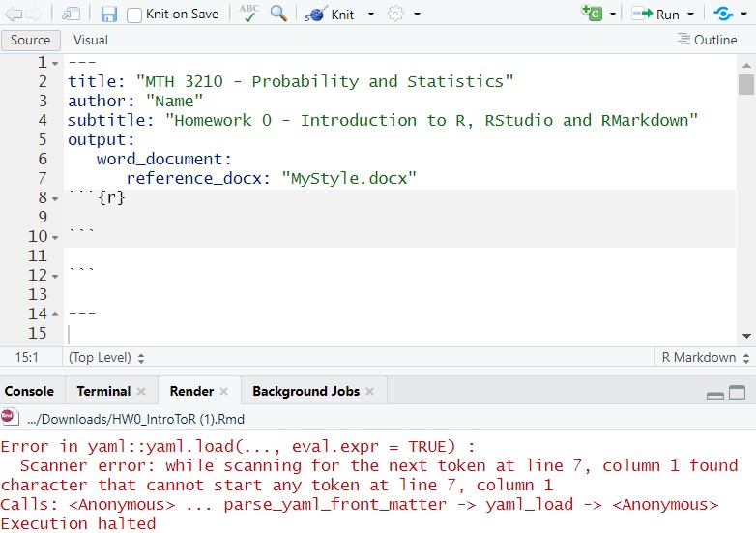Go back to previous source location
756x533 pixels.
pyautogui.click(x=13, y=14)
